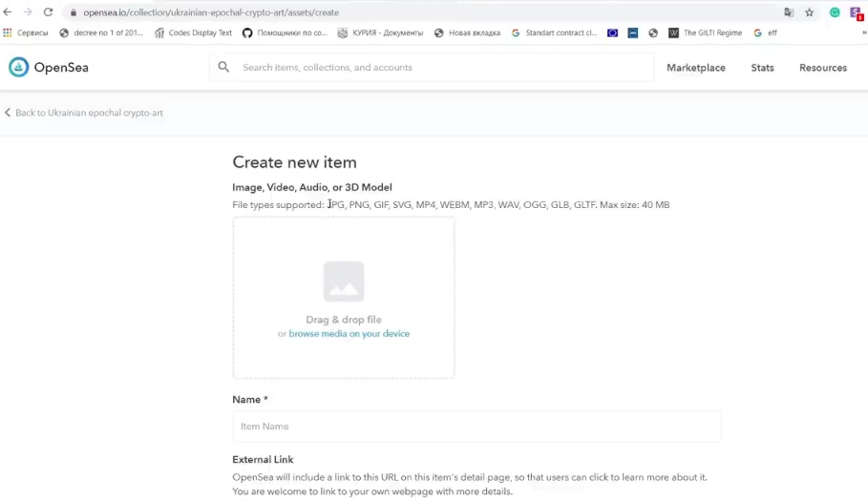Open the Marketplace menu
868x501 pixels.
point(695,68)
